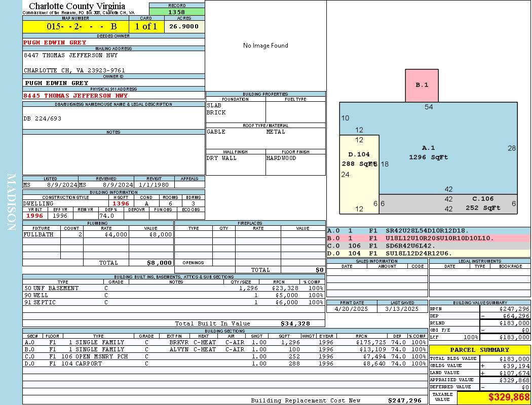Click the 'No Image Found' photo placeholder
Viewport: 532px width, 405px height.
click(x=265, y=46)
